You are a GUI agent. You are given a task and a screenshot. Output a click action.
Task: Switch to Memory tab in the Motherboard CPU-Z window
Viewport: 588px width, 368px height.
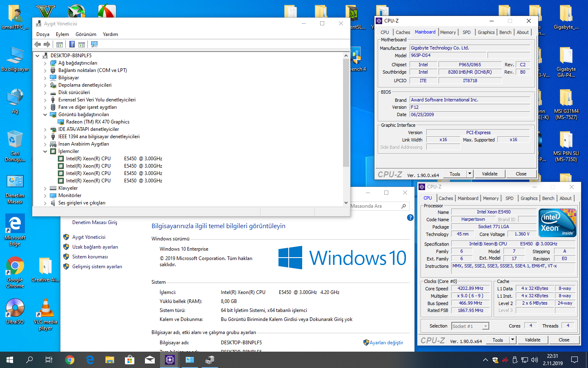pyautogui.click(x=448, y=32)
